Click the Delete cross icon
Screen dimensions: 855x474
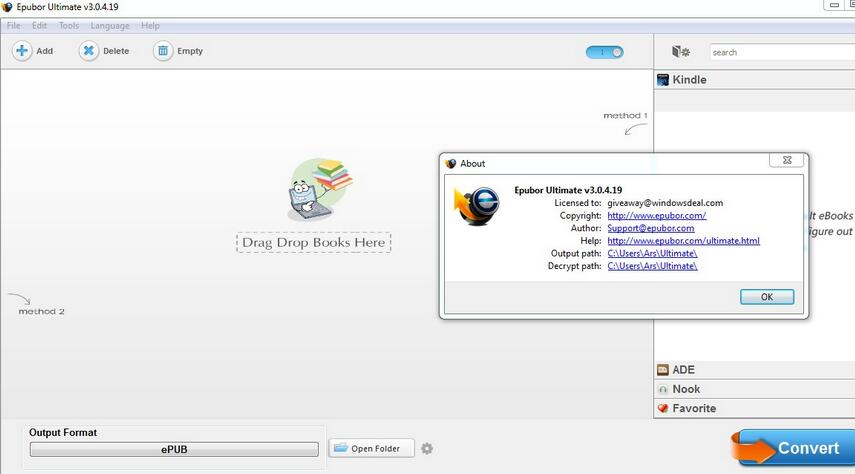point(88,51)
